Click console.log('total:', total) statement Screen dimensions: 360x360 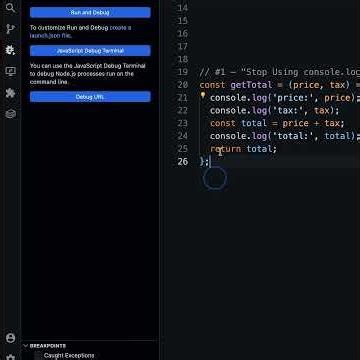coord(285,136)
